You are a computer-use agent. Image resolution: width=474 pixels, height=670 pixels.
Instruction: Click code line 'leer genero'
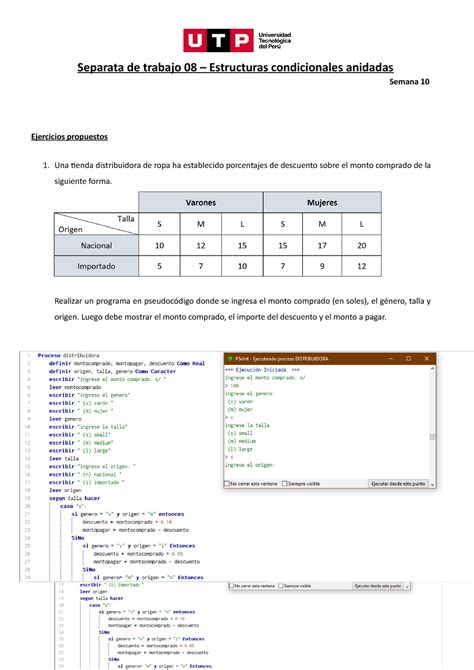tap(65, 419)
